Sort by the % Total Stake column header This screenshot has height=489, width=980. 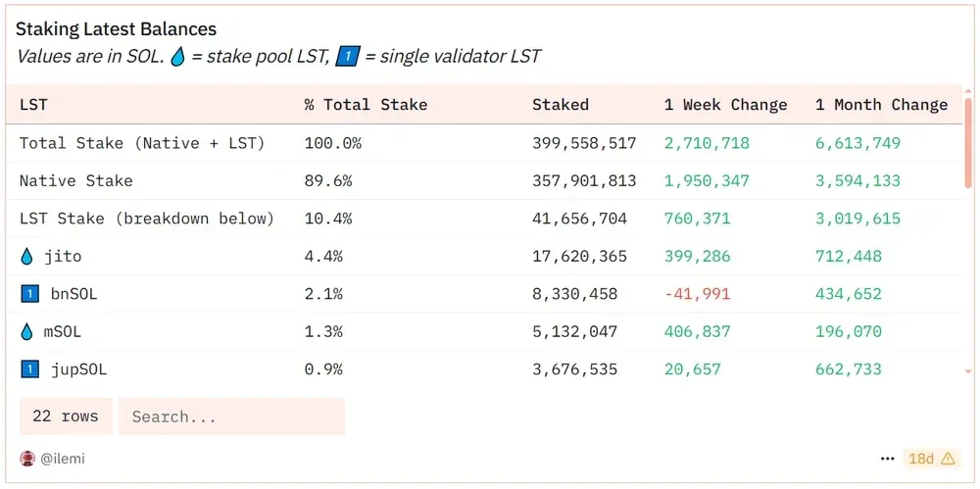[366, 105]
